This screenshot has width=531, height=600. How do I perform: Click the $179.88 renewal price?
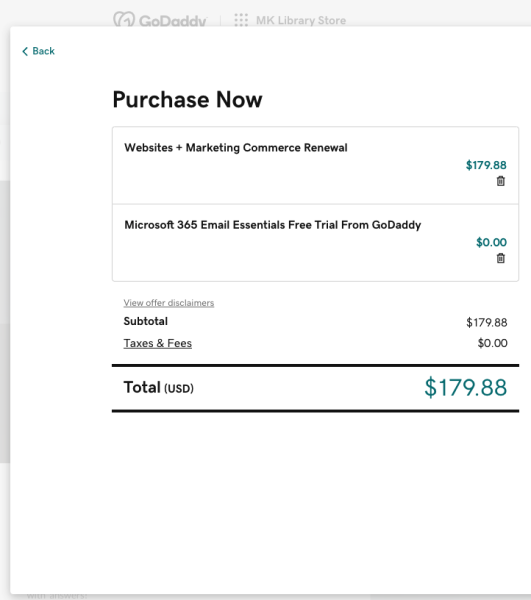tap(486, 165)
